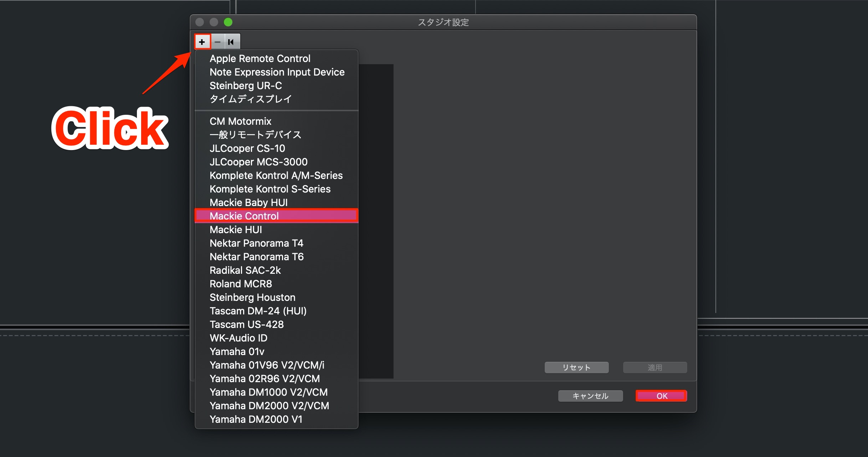Click the キャンセル cancel button
Image resolution: width=868 pixels, height=457 pixels.
click(590, 396)
